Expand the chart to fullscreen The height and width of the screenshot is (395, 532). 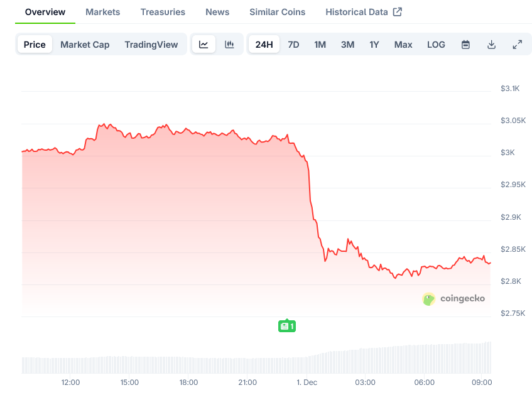(517, 44)
